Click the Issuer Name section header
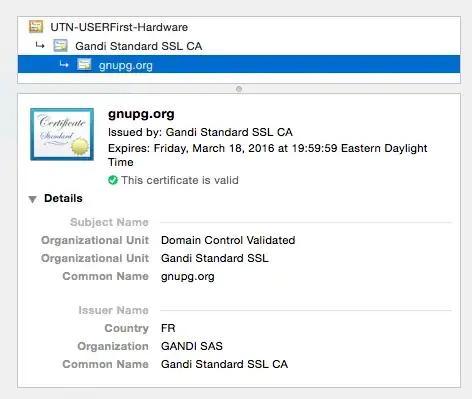This screenshot has height=399, width=472. point(113,310)
